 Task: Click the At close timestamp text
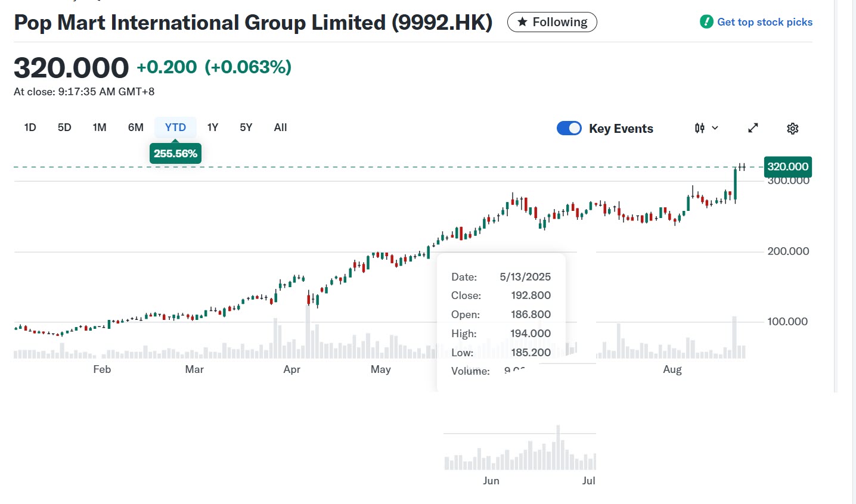pos(84,92)
